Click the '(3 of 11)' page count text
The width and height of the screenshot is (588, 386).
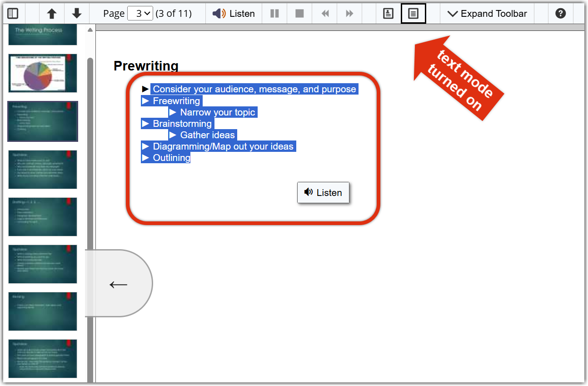[174, 14]
